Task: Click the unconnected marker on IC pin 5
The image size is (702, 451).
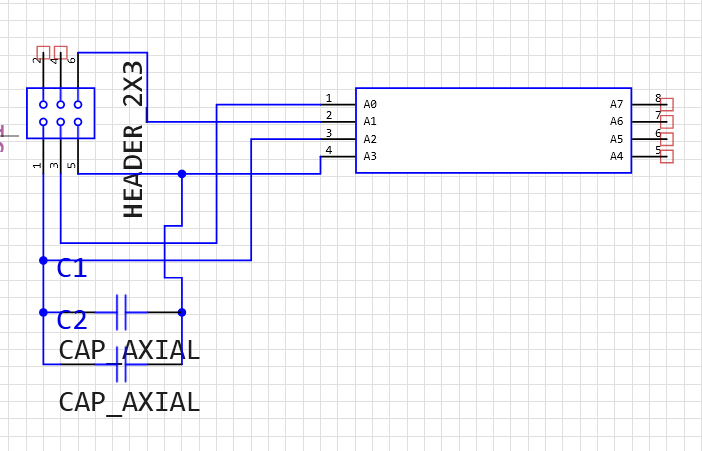Action: [667, 156]
